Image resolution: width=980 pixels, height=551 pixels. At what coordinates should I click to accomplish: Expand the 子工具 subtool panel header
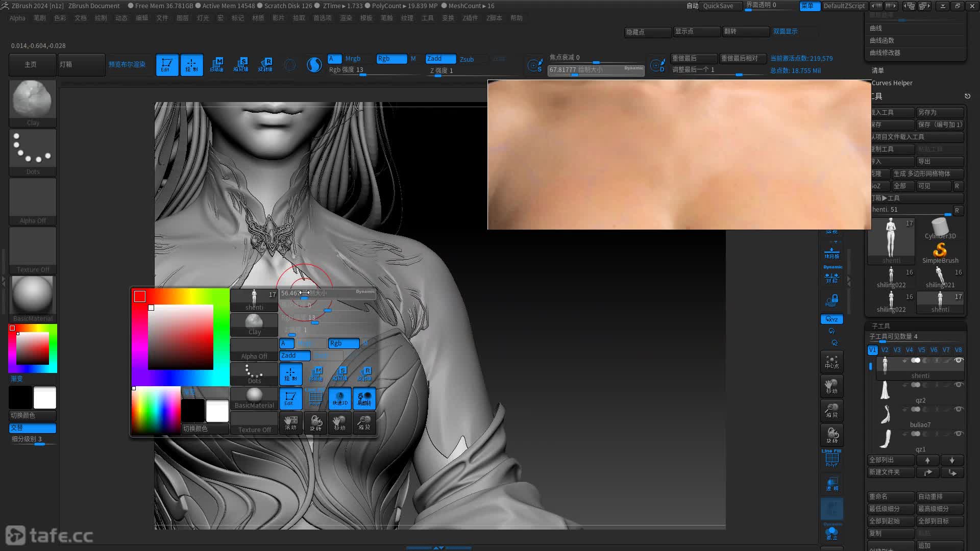pos(881,326)
